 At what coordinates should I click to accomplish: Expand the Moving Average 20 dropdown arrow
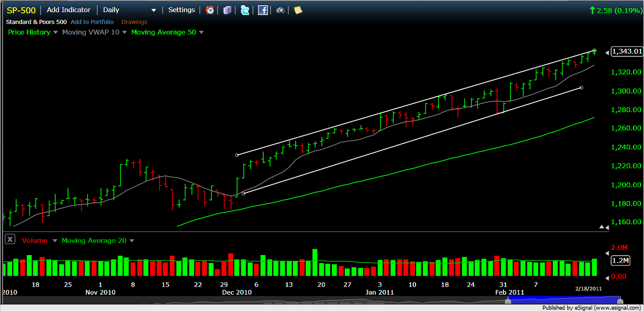[131, 241]
